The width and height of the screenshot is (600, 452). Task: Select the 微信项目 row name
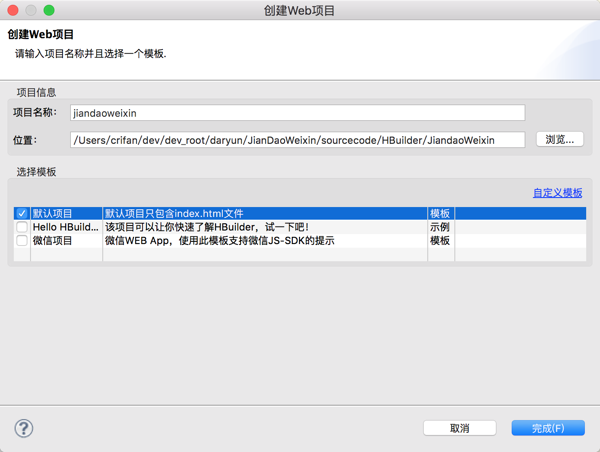point(52,241)
